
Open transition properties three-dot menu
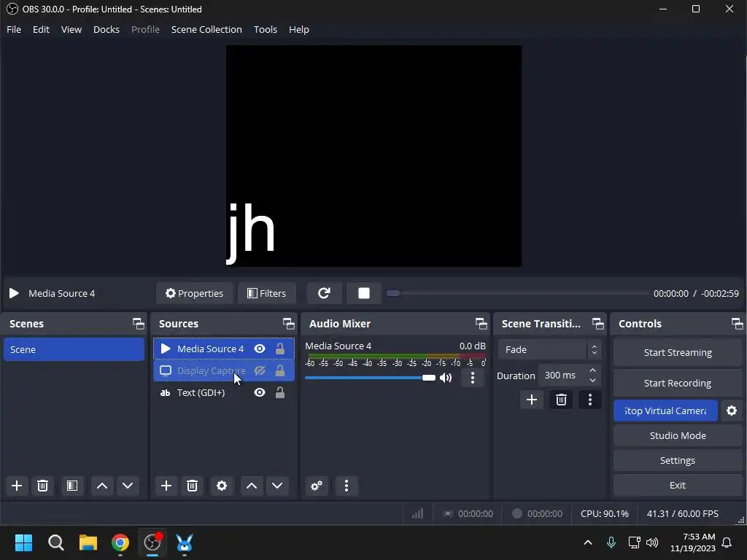click(589, 400)
